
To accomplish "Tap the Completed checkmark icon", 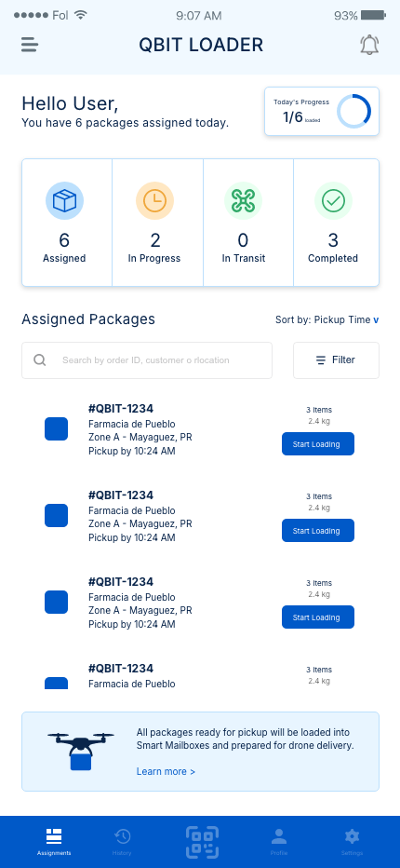I will (333, 200).
